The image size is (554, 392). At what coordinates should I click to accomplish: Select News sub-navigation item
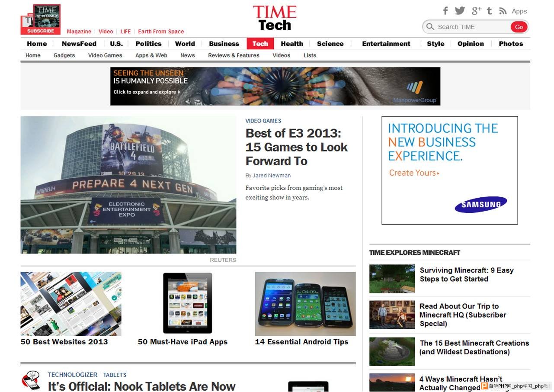pos(188,55)
